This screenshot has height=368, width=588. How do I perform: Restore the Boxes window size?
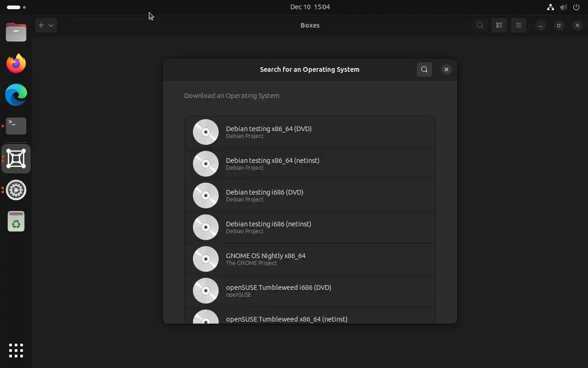tap(559, 25)
